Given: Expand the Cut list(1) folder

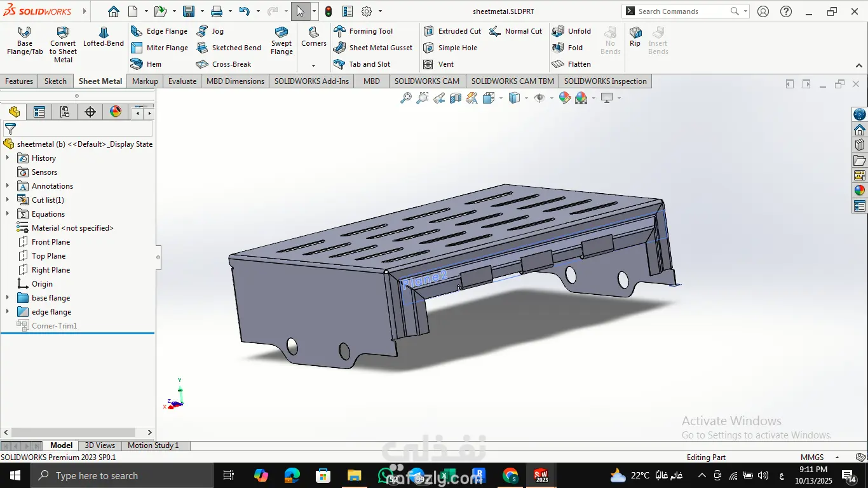Looking at the screenshot, I should [8, 200].
